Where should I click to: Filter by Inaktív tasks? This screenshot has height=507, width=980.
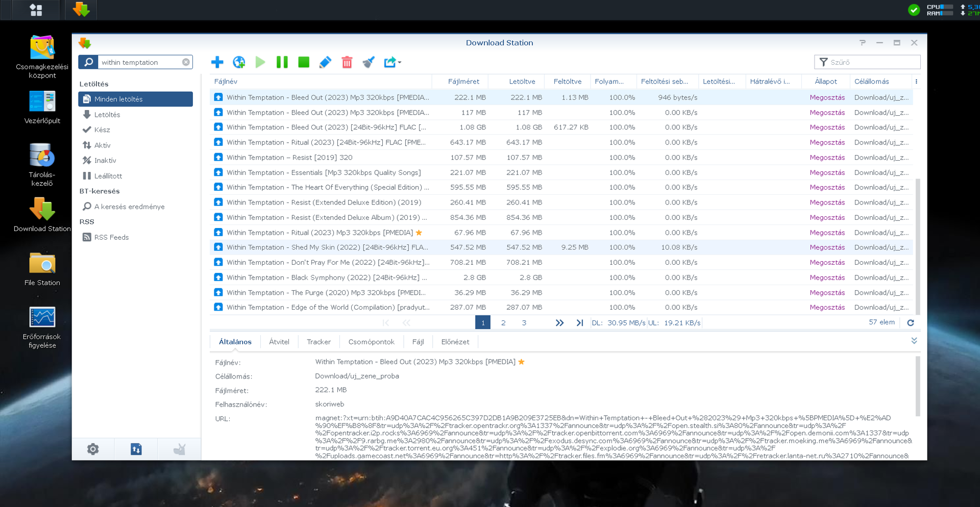[136, 161]
